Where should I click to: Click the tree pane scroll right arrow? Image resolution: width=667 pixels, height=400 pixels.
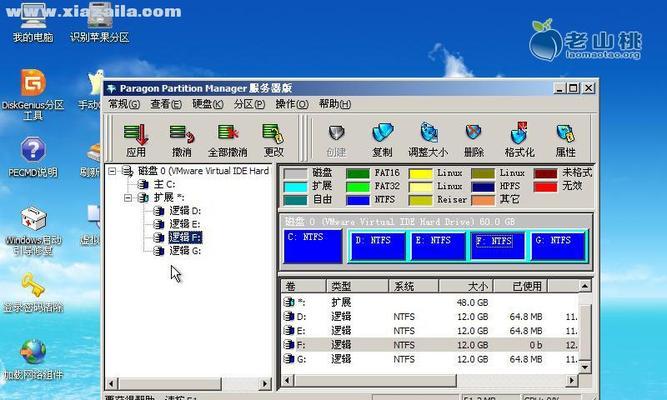265,383
